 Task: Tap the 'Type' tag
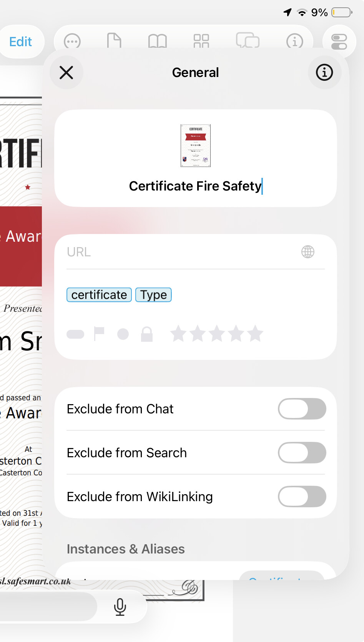153,295
